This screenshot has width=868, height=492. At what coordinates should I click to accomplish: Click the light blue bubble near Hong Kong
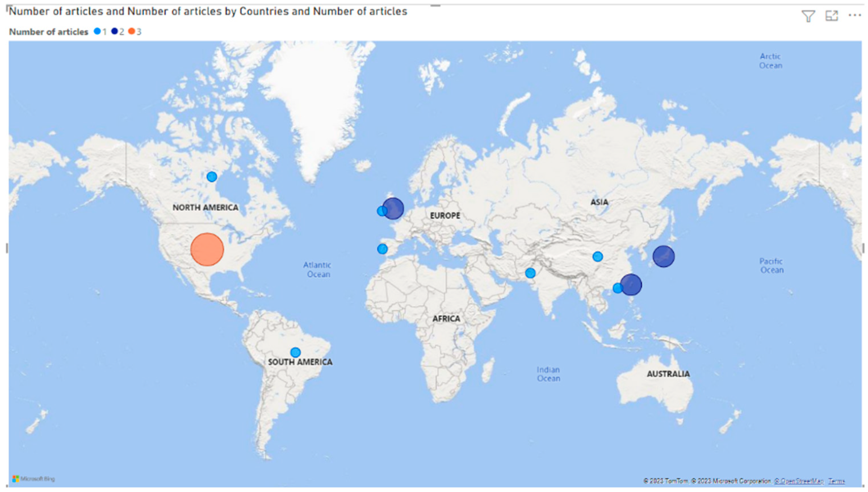coord(617,288)
